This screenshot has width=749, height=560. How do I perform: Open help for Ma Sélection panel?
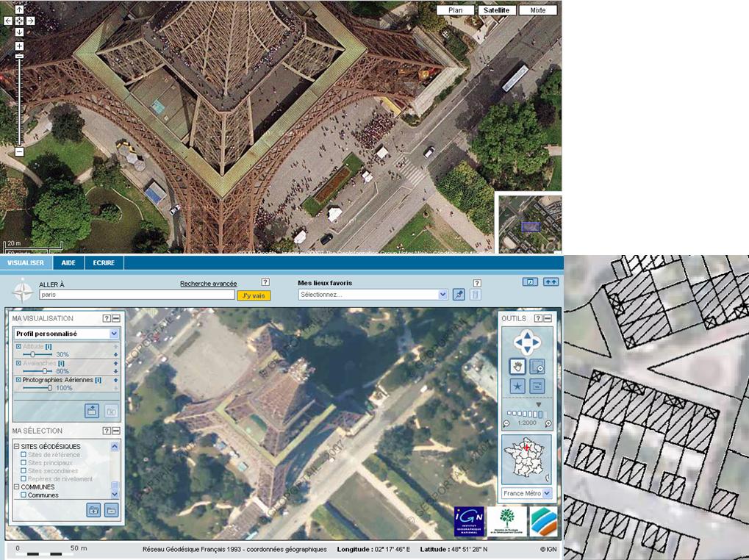107,431
